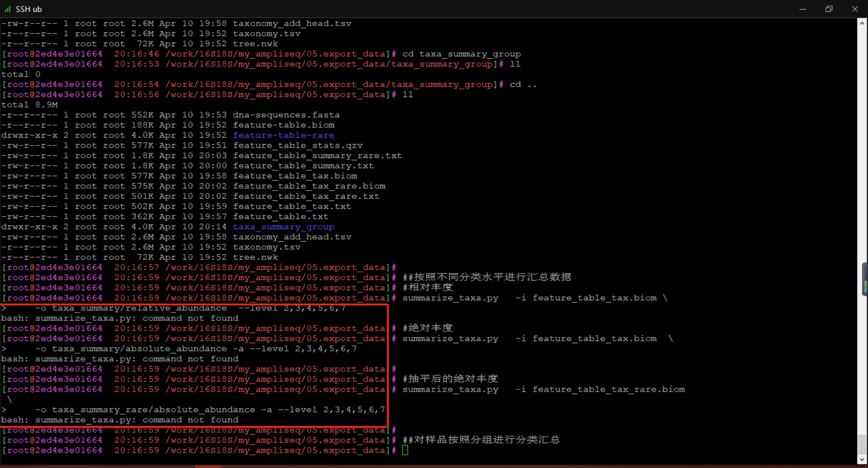Screen dimensions: 868x468
Task: Click 'total 0' output line
Action: point(21,74)
